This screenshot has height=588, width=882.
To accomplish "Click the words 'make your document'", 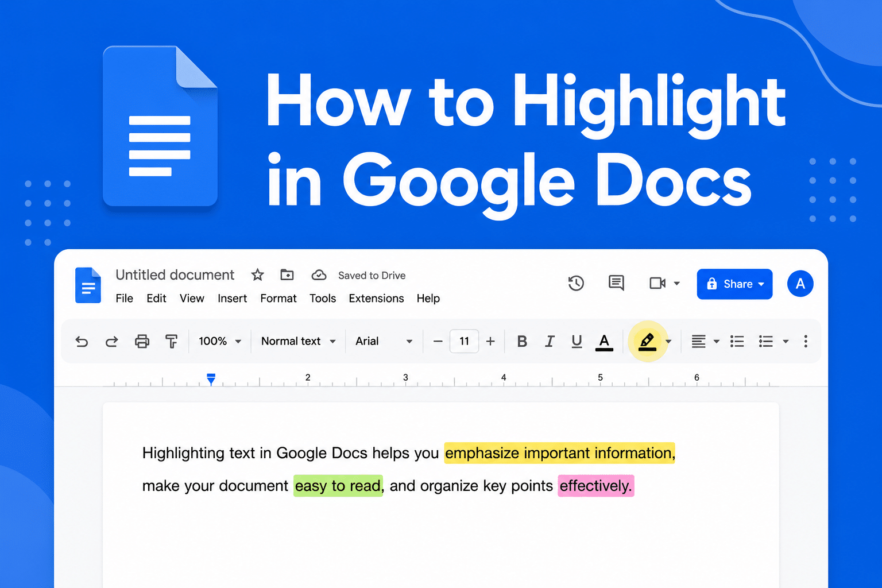I will [215, 486].
